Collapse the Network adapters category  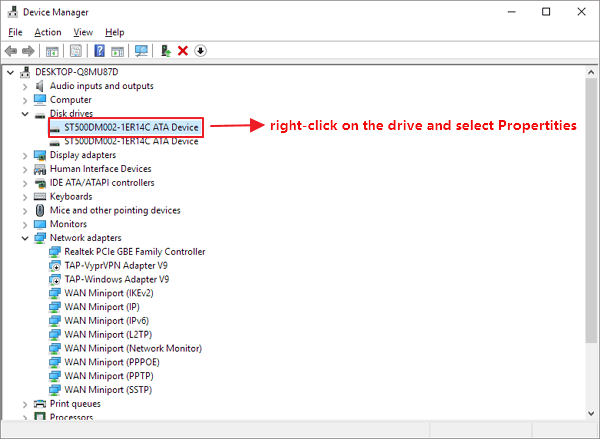(25, 238)
